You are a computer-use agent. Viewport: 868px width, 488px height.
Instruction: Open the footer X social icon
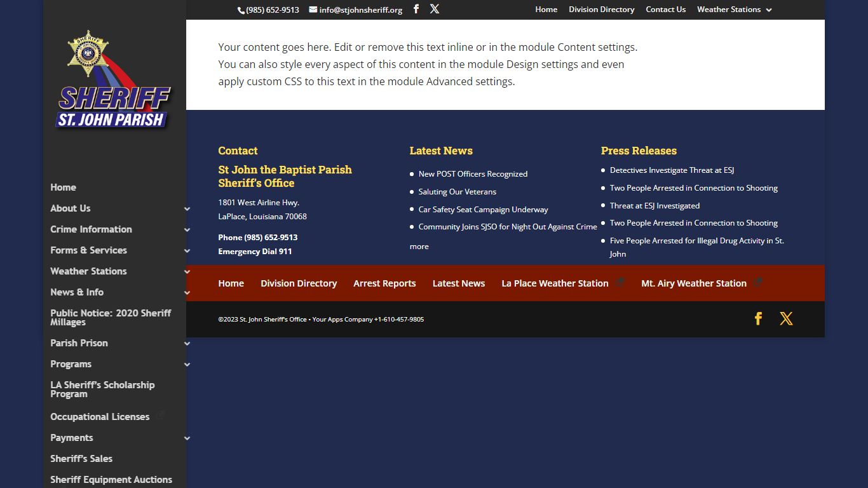[x=787, y=318]
